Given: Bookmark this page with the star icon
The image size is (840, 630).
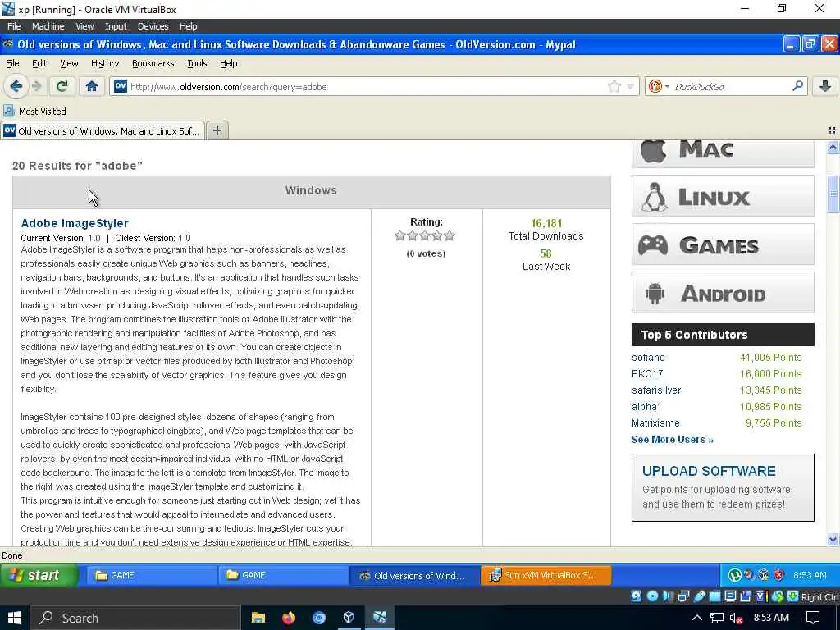Looking at the screenshot, I should click(x=614, y=86).
